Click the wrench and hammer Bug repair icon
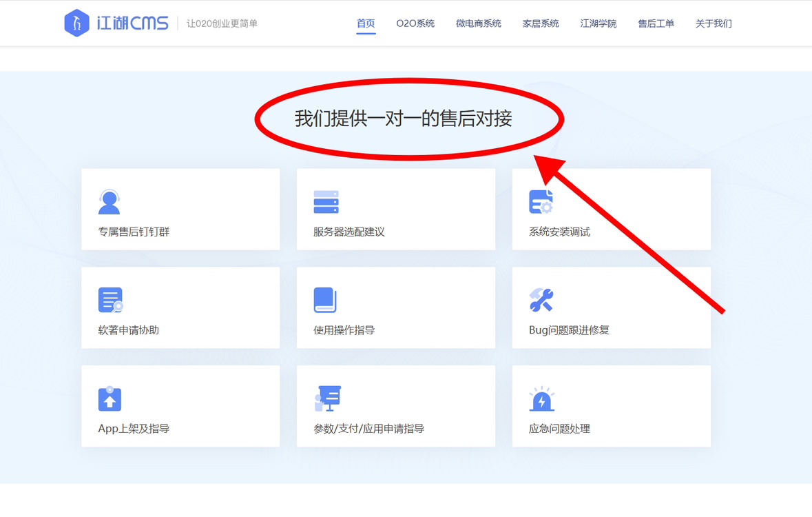This screenshot has height=517, width=812. coord(541,300)
